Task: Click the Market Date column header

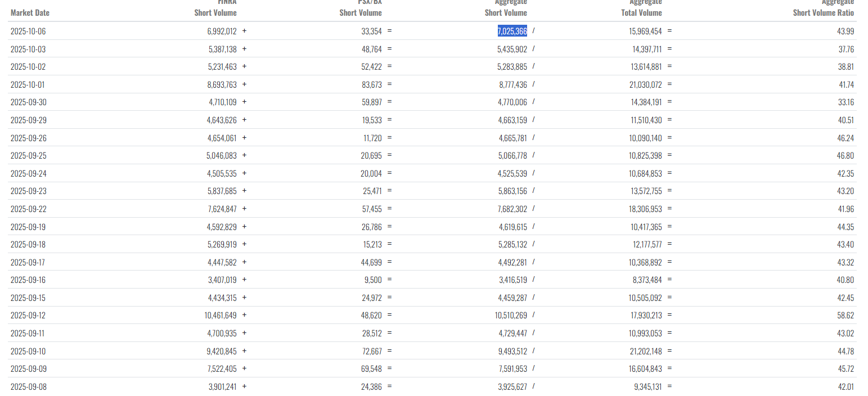Action: (30, 12)
